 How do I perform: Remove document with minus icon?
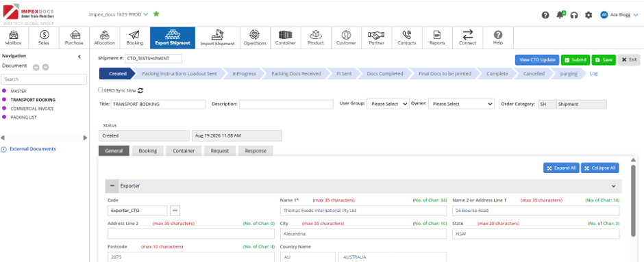click(x=46, y=67)
